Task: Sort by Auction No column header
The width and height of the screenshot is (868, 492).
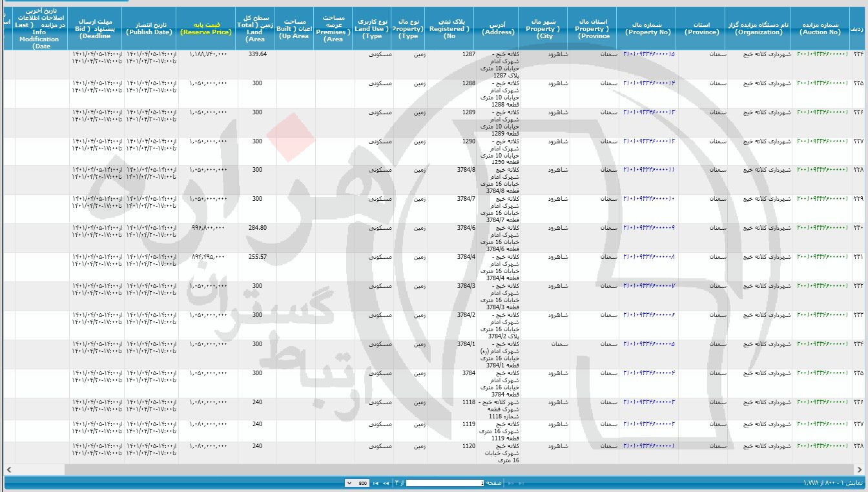Action: (x=820, y=28)
